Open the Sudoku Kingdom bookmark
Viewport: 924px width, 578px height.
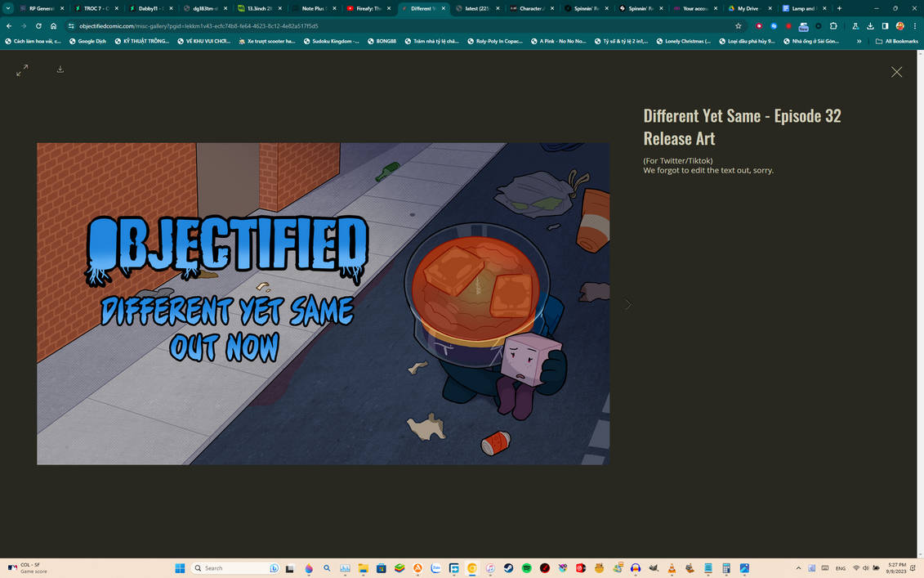pyautogui.click(x=331, y=41)
